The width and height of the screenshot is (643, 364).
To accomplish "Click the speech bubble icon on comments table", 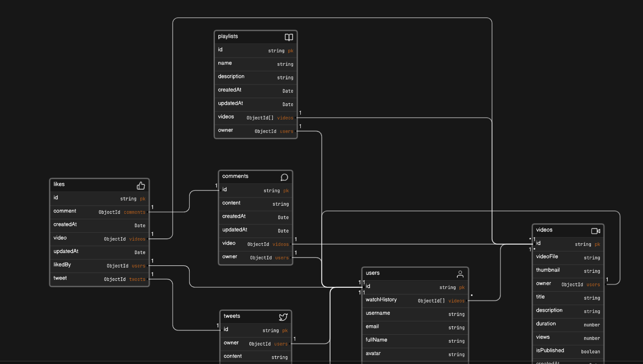I will (284, 177).
